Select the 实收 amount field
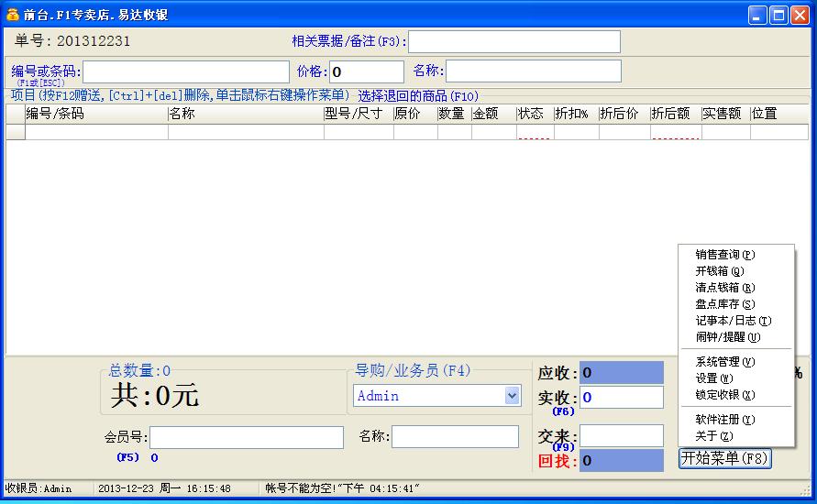The width and height of the screenshot is (817, 504). (x=621, y=398)
